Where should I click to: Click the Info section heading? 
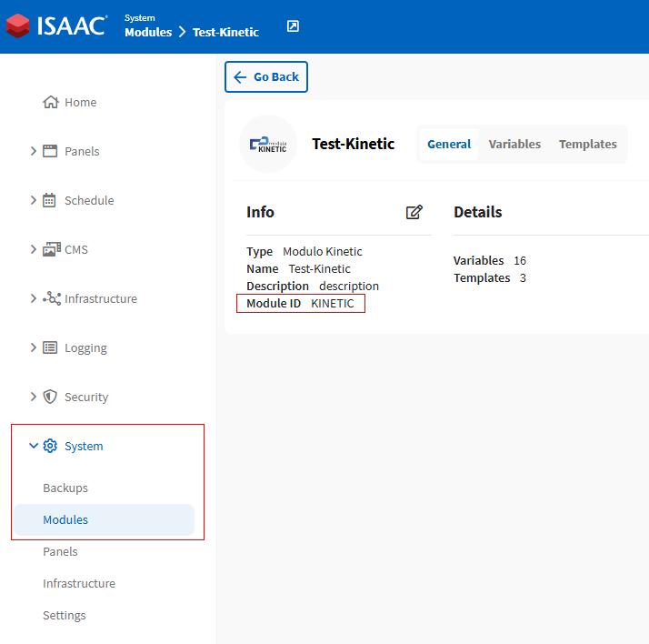[260, 212]
